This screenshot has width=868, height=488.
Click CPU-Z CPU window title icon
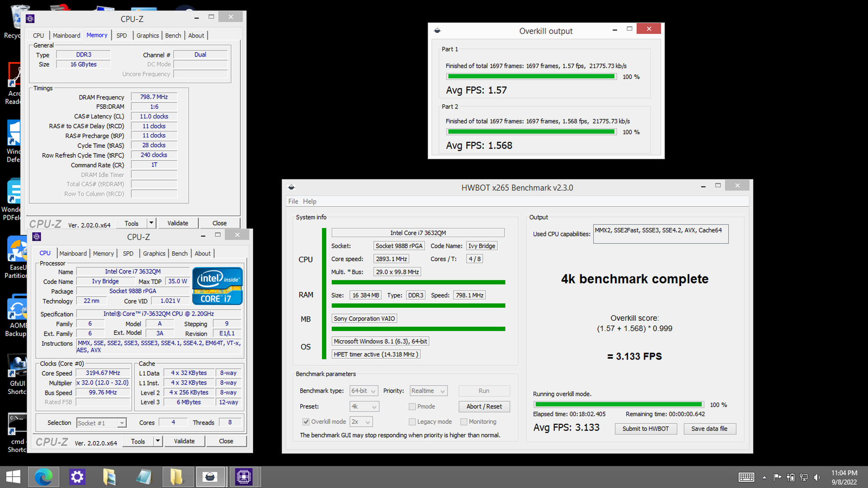point(37,237)
